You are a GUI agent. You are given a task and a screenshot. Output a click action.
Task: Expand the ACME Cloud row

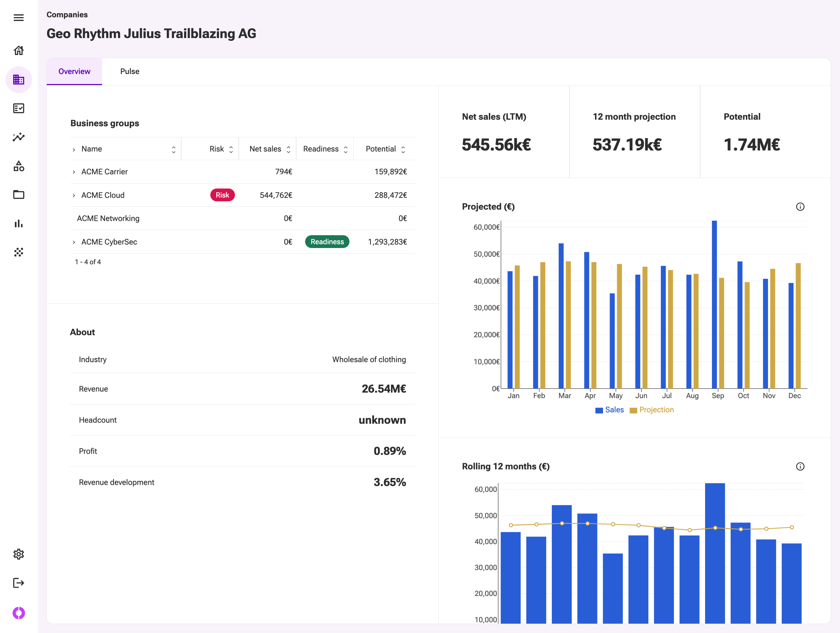pyautogui.click(x=74, y=195)
